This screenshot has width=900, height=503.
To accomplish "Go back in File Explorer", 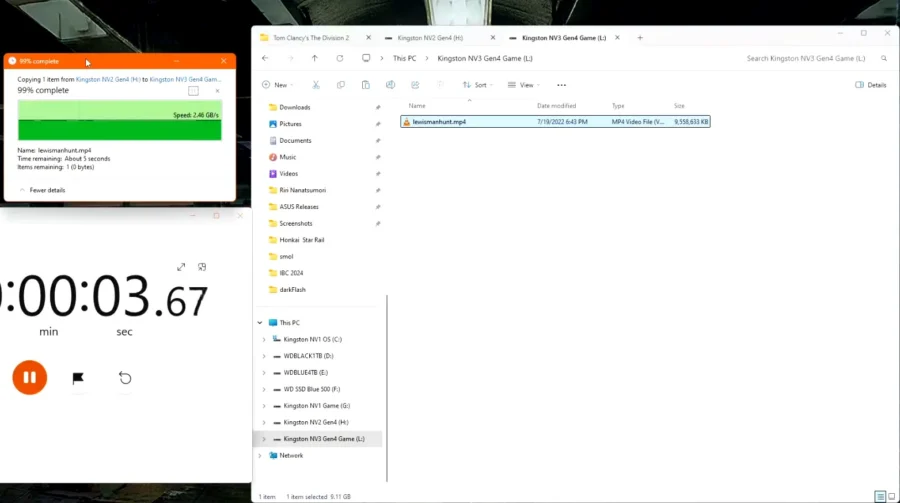I will click(x=265, y=58).
